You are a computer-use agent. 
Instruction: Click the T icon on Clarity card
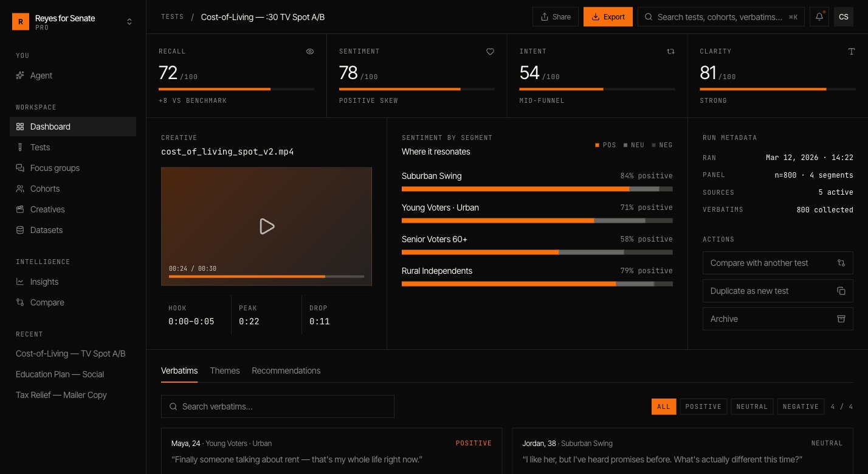(852, 52)
